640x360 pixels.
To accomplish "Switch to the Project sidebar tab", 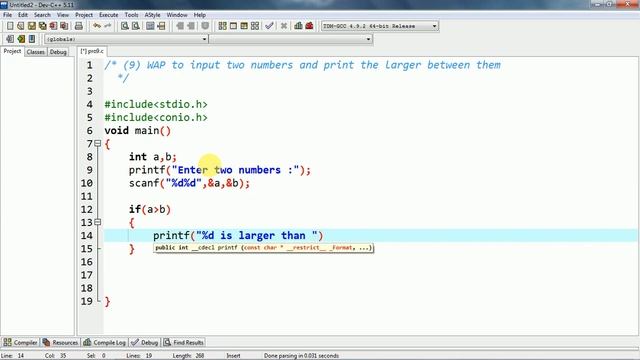I will pyautogui.click(x=12, y=51).
